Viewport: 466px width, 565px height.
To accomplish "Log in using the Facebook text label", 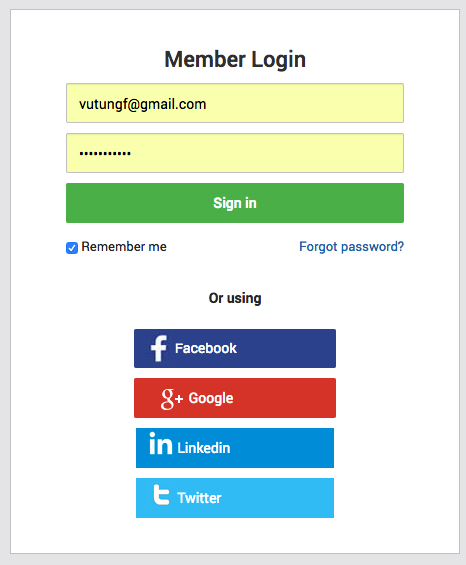I will click(x=206, y=348).
